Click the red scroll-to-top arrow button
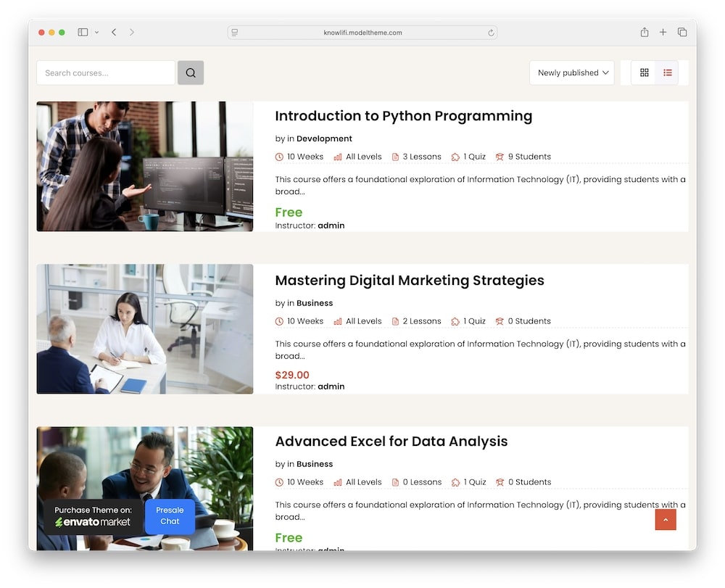Viewport: 725px width, 588px height. [x=666, y=520]
